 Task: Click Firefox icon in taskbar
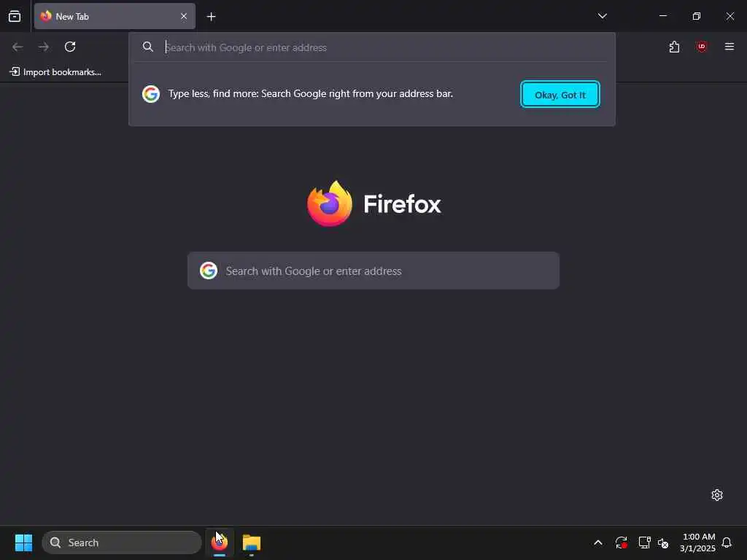click(219, 542)
